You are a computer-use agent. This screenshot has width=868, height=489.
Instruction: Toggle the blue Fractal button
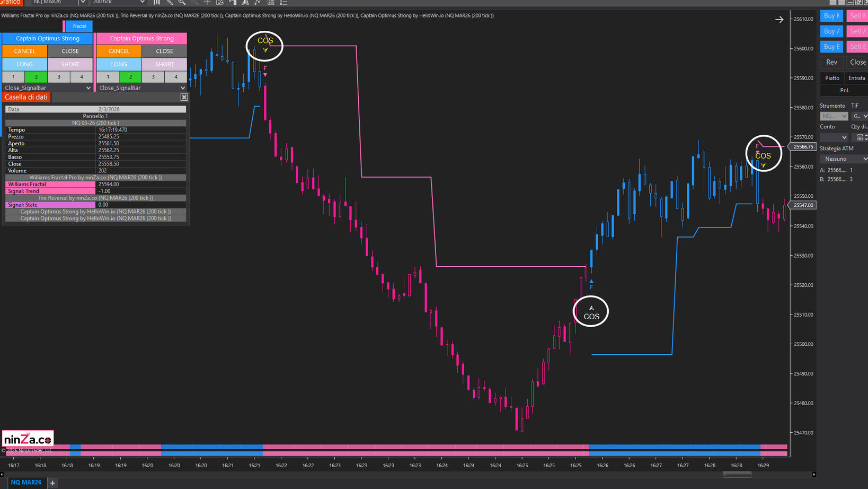click(79, 26)
